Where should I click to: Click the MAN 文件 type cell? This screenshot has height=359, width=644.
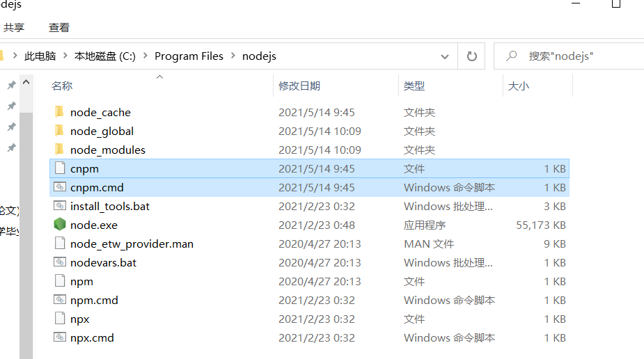point(429,244)
